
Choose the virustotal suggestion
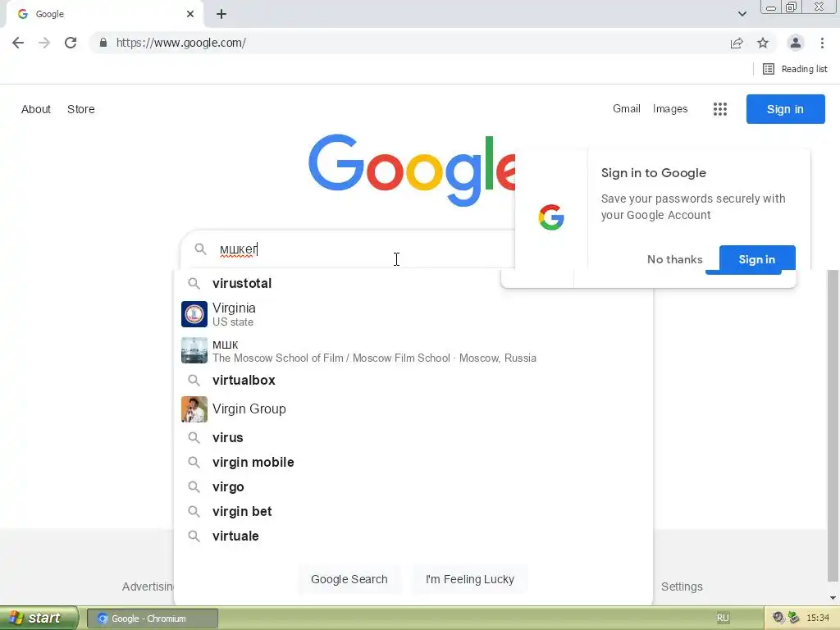(x=413, y=283)
